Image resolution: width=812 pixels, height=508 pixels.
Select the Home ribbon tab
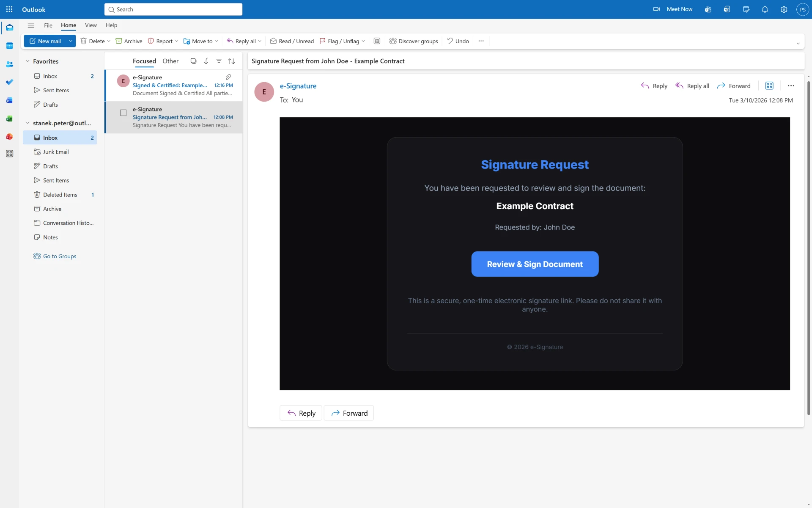point(69,25)
